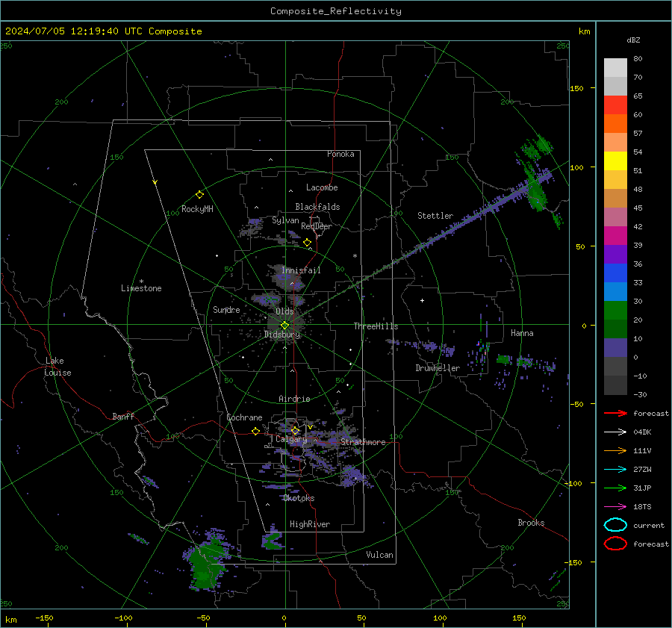Click the -150 tick on bottom km axis

[x=44, y=618]
